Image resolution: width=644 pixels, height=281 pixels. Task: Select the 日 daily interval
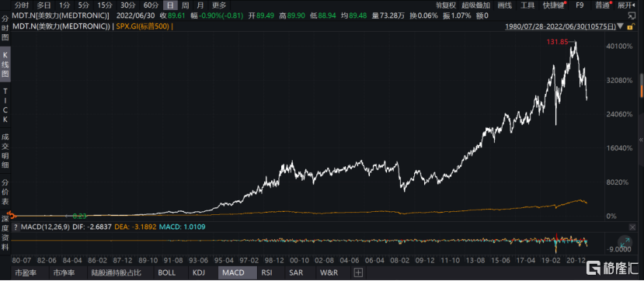point(170,5)
